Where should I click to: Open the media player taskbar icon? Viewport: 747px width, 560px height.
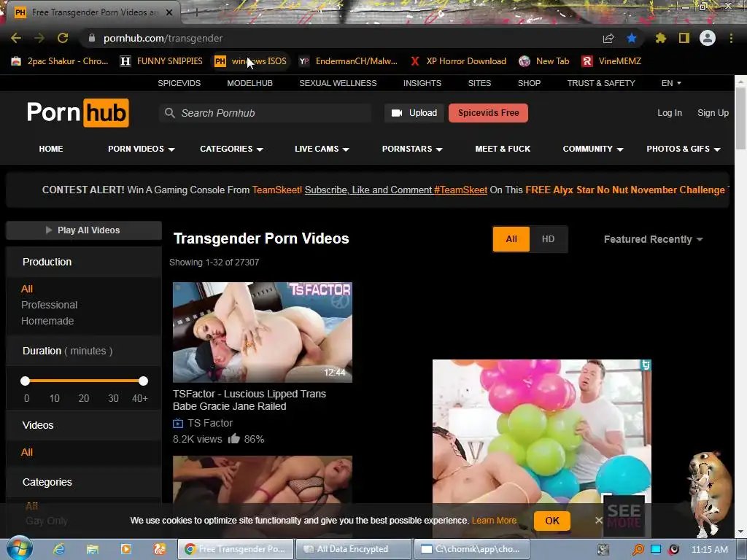[125, 549]
